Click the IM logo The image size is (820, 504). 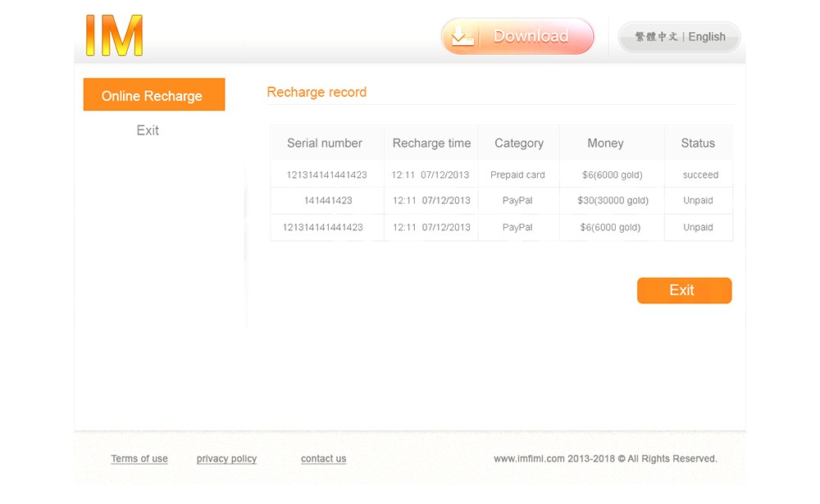[114, 35]
